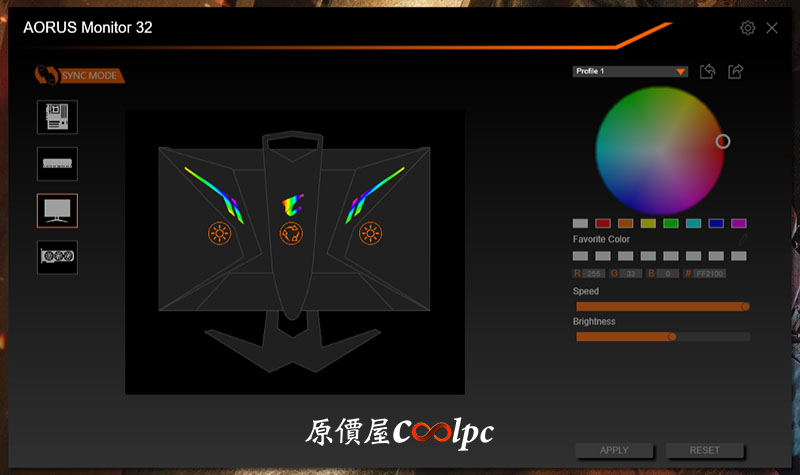Click the AORUS eagle logo on monitor
The height and width of the screenshot is (475, 800).
pyautogui.click(x=292, y=205)
